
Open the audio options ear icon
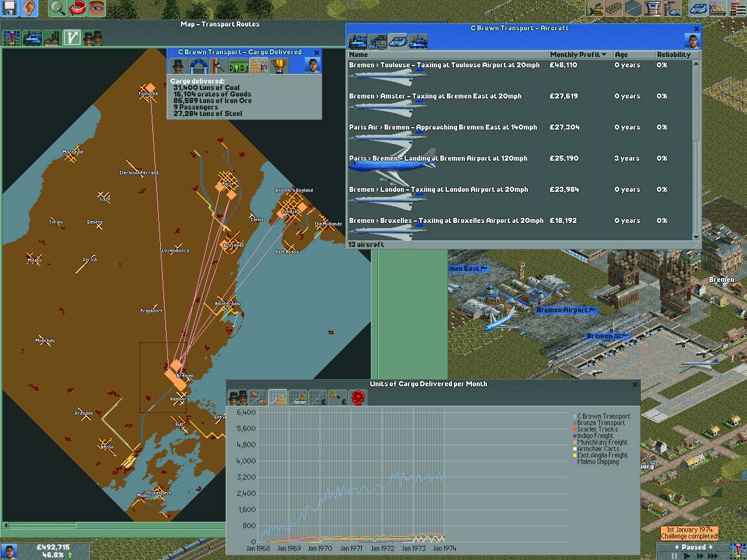coord(29,8)
